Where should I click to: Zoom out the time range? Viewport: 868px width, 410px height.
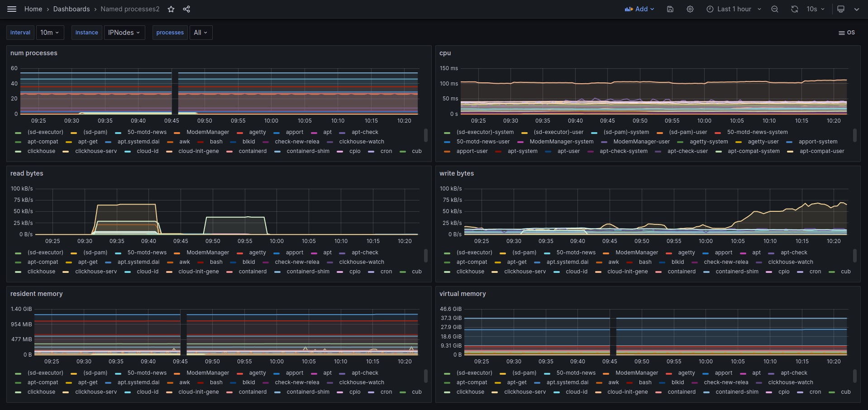click(775, 9)
